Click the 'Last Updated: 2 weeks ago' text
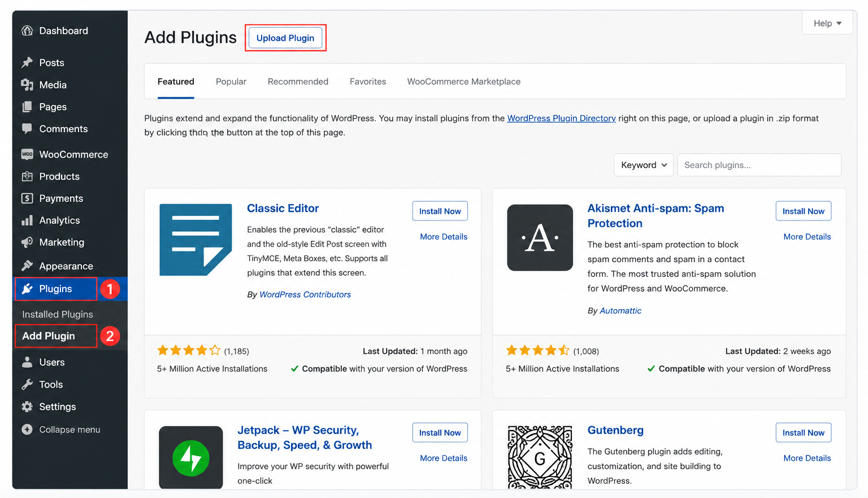The height and width of the screenshot is (498, 868). (x=778, y=351)
